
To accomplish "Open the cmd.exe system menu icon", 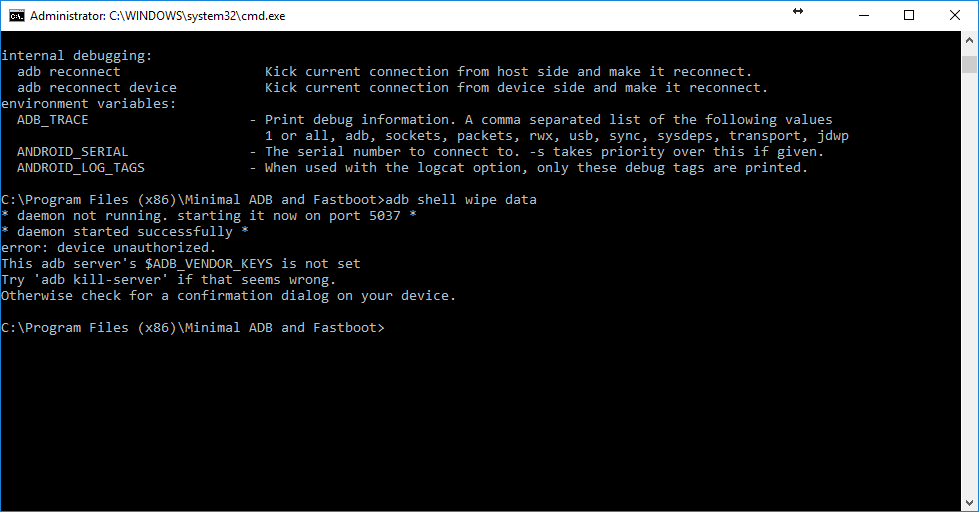I will click(16, 16).
